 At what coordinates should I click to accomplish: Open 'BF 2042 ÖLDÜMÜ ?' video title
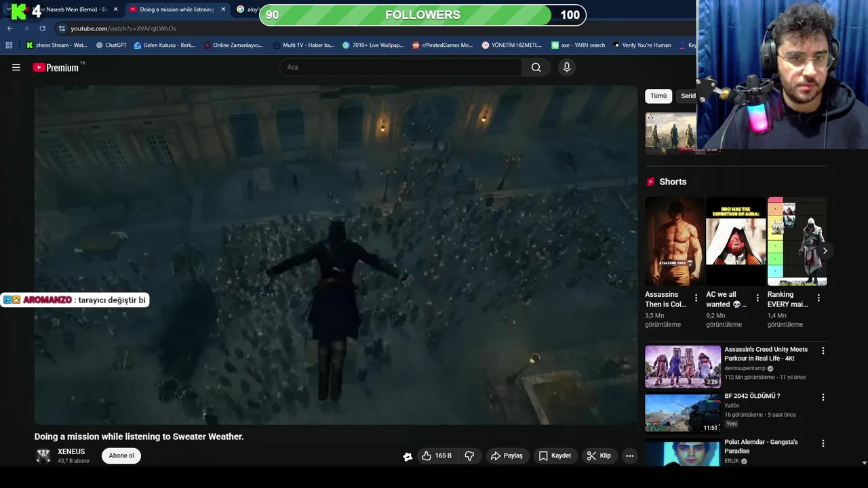(752, 396)
